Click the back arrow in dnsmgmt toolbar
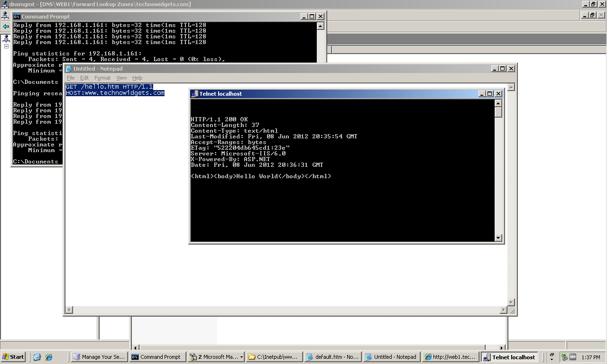The height and width of the screenshot is (364, 607). coord(6,27)
